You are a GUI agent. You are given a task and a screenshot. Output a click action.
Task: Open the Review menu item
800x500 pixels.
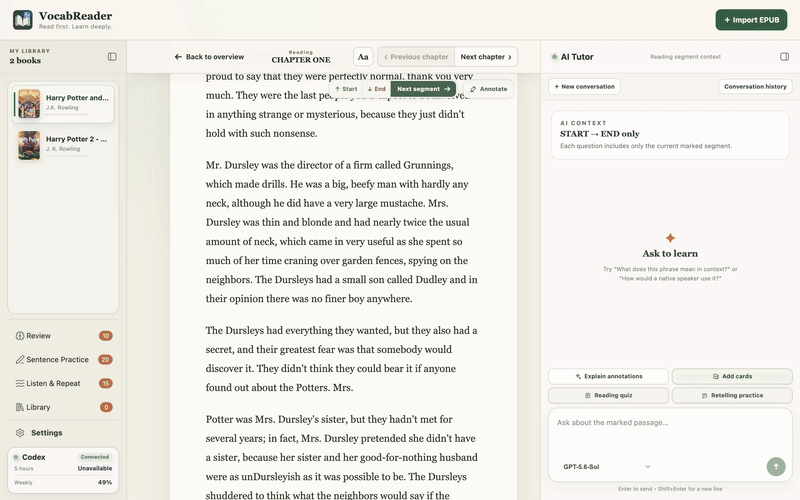63,336
